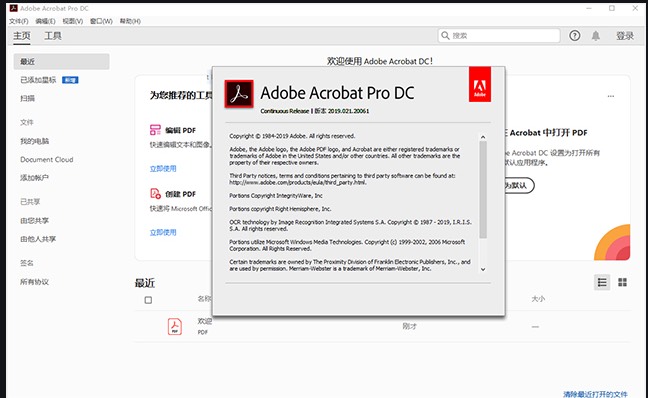Switch to the 工具 tab
The width and height of the screenshot is (648, 398).
pos(53,36)
